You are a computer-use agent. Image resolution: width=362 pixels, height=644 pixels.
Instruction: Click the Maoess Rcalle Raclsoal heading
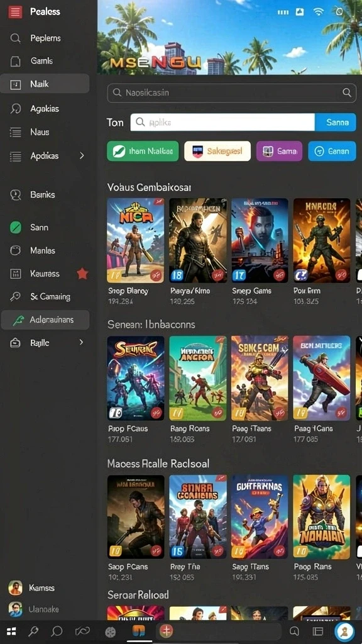tap(158, 464)
